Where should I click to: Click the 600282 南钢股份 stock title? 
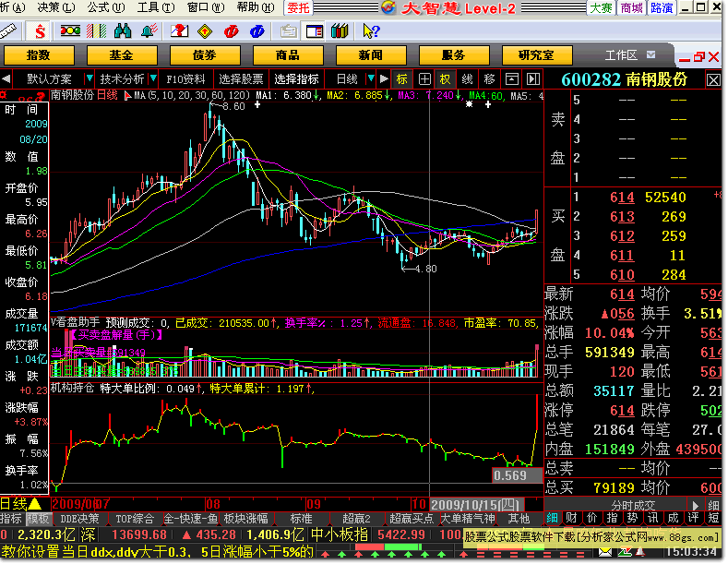click(x=624, y=80)
